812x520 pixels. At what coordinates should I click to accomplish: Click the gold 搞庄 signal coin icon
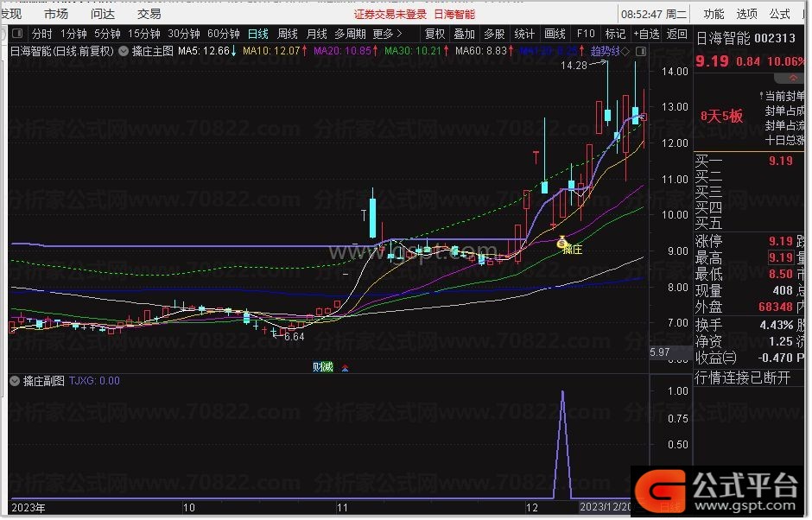[x=562, y=244]
